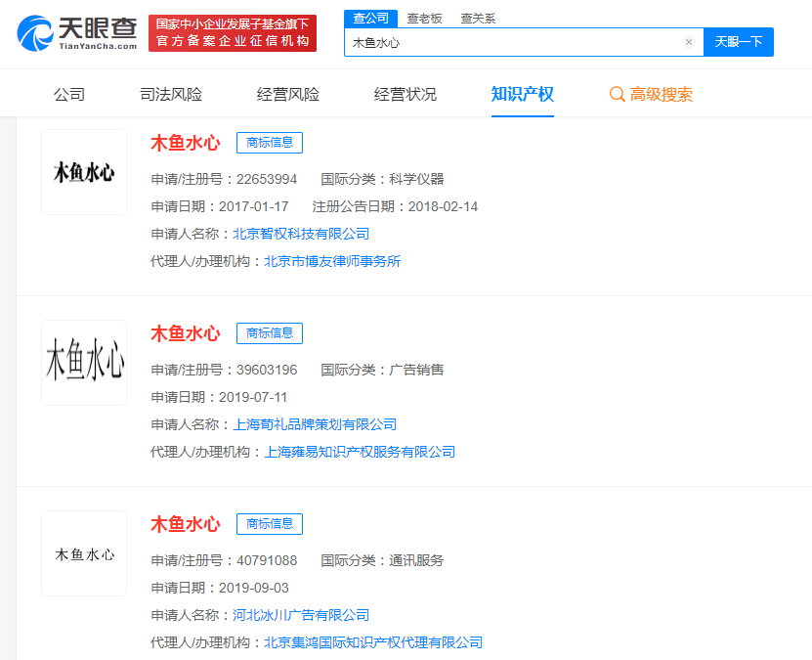Screen dimensions: 812x660
Task: Open trademark thumbnail for registration 22653994
Action: 84,172
